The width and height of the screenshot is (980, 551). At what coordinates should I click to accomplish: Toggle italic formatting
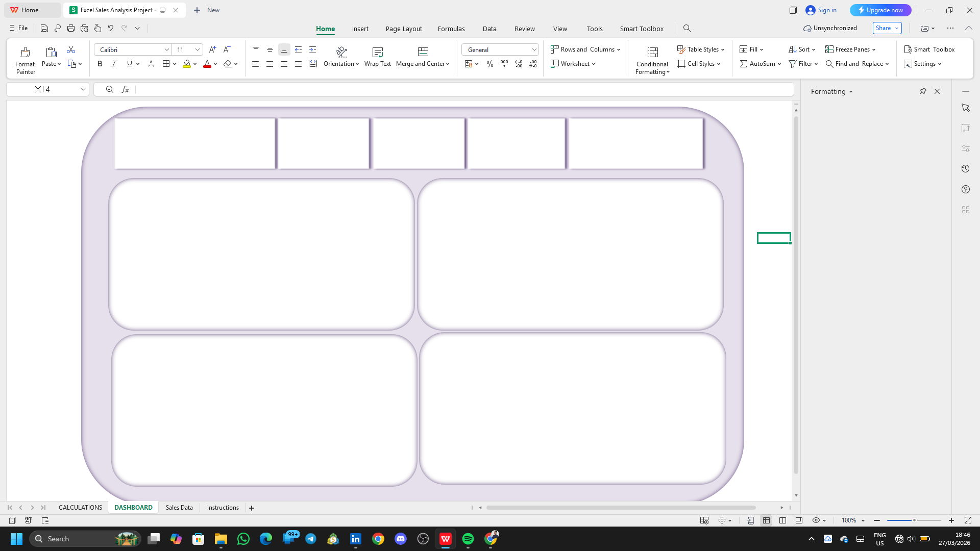(114, 64)
